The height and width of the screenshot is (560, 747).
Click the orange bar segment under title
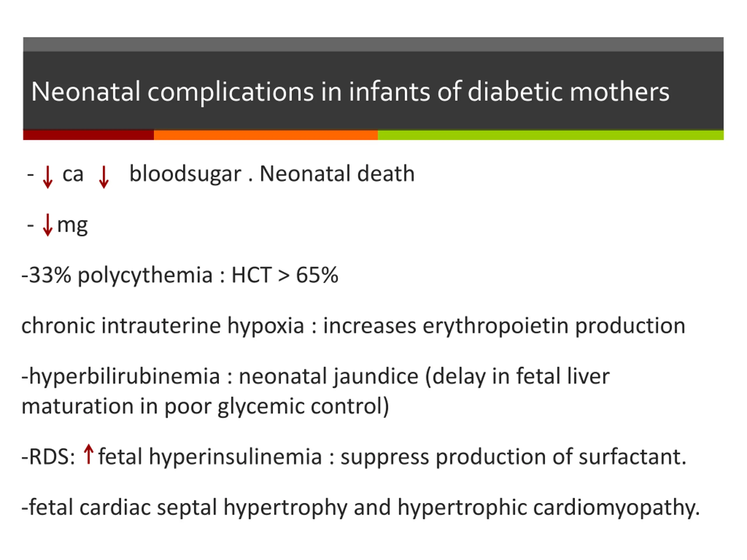click(x=266, y=135)
